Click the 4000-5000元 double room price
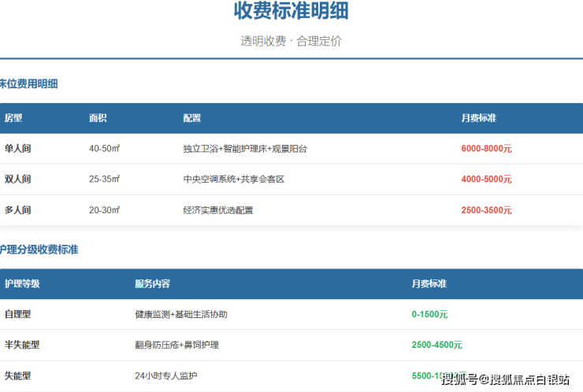The image size is (583, 392). click(486, 179)
